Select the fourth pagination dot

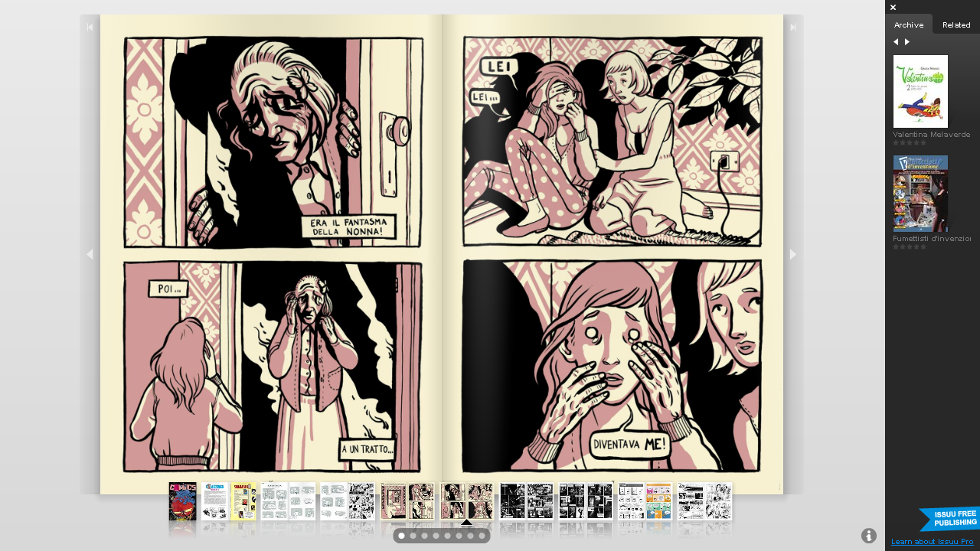[x=436, y=536]
